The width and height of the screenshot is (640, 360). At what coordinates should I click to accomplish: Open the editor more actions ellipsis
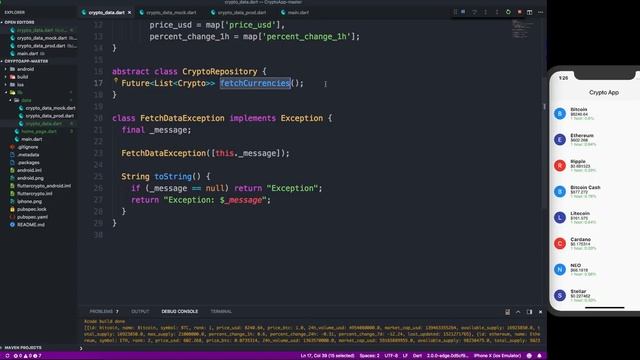pos(540,12)
